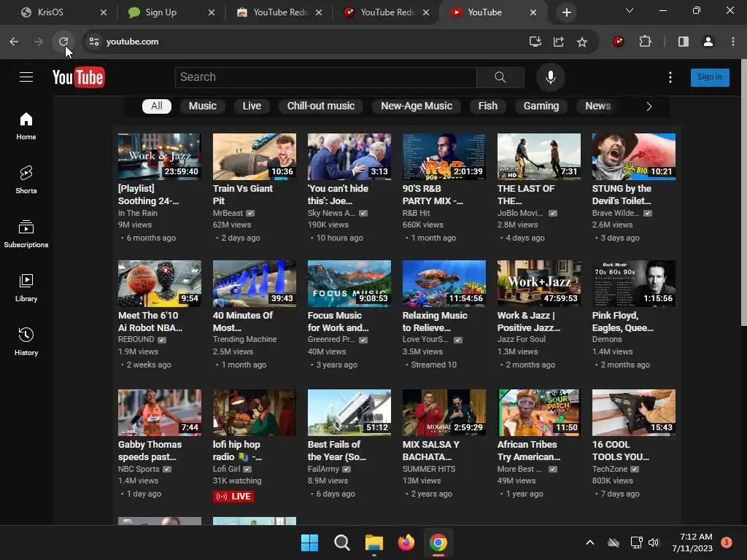
Task: Open a new browser tab
Action: pyautogui.click(x=566, y=12)
